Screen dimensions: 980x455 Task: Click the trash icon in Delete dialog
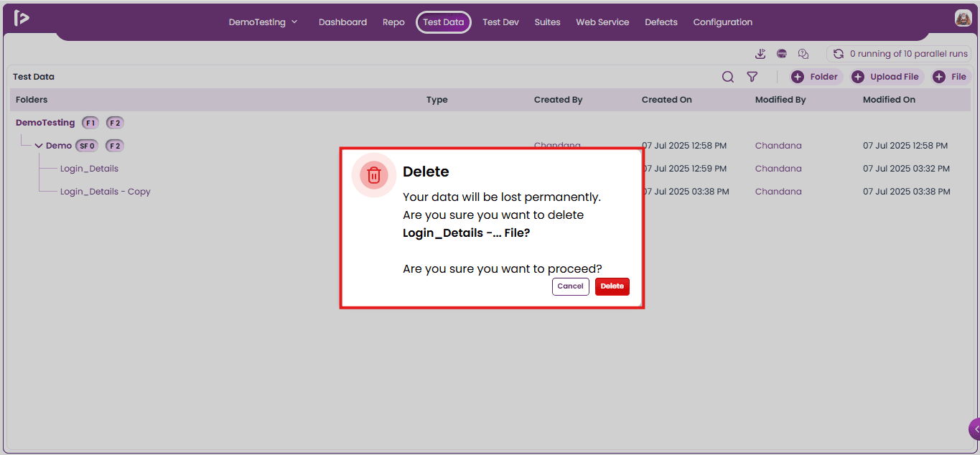[x=374, y=175]
